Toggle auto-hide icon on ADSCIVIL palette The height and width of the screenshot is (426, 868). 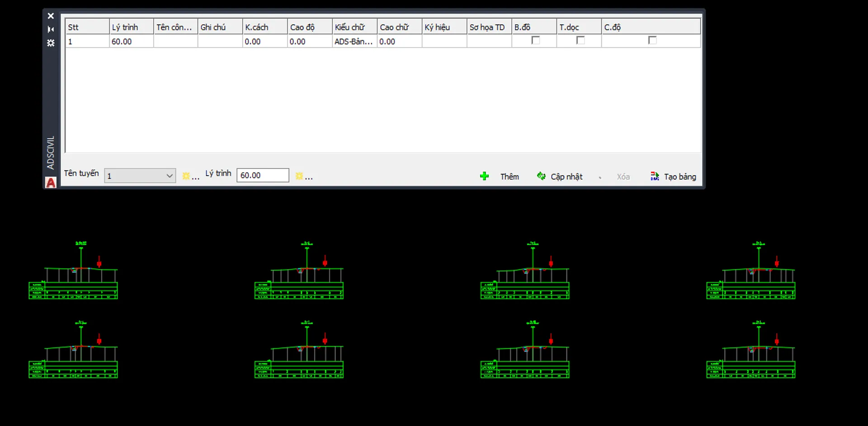tap(51, 29)
